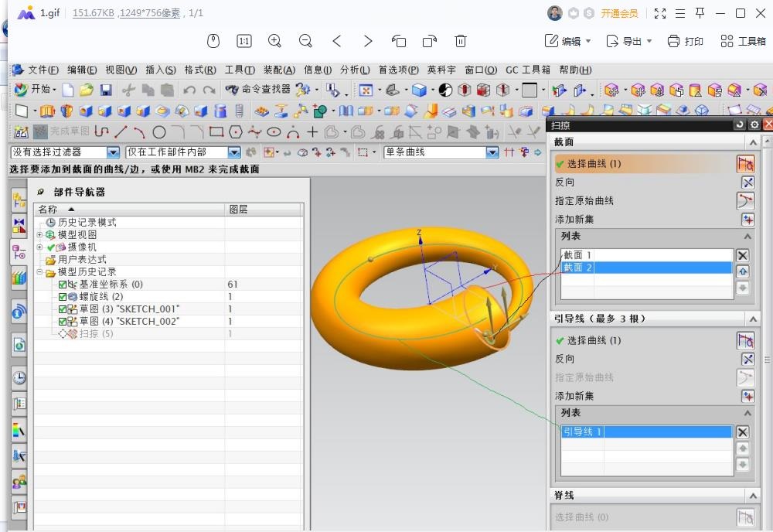The image size is (773, 532).
Task: Click the image viewer zoom-in icon
Action: click(274, 41)
